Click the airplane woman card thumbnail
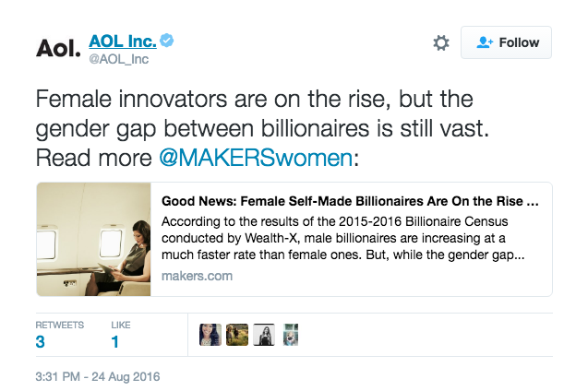 (x=94, y=239)
